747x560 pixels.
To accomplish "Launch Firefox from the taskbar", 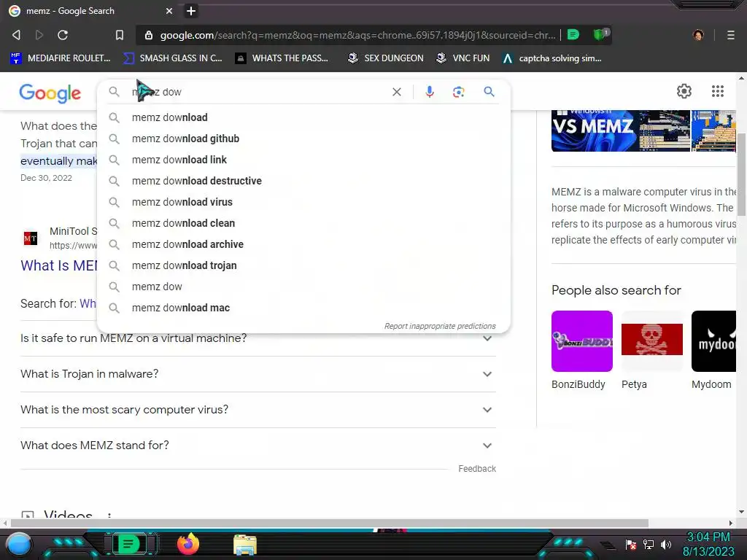I will tap(187, 544).
